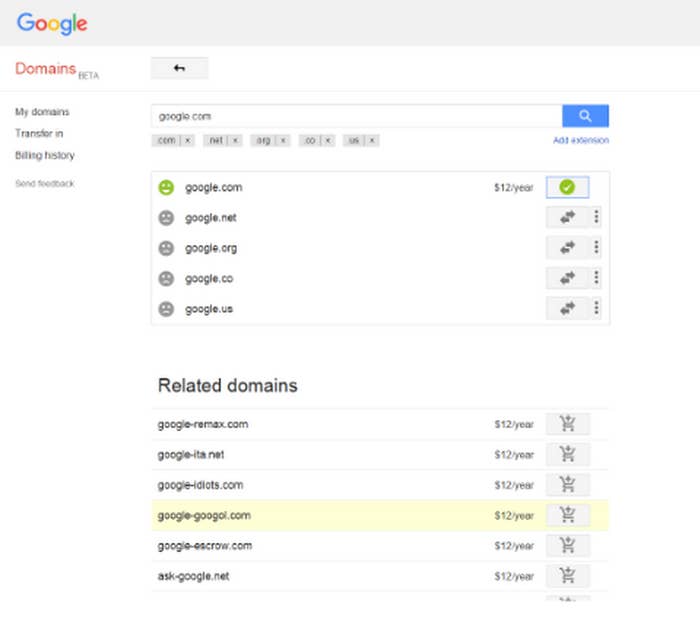700x622 pixels.
Task: Open more options menu for google.net
Action: tap(596, 217)
